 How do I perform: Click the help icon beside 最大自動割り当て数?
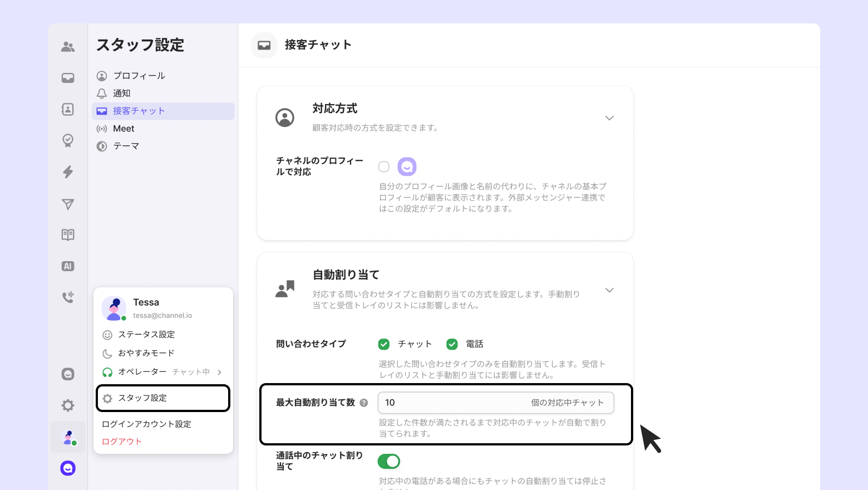click(364, 403)
